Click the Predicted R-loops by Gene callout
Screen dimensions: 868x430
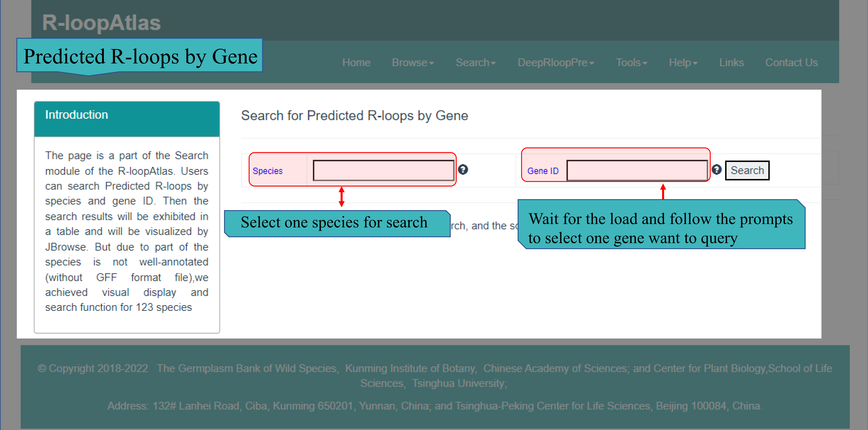pyautogui.click(x=140, y=56)
